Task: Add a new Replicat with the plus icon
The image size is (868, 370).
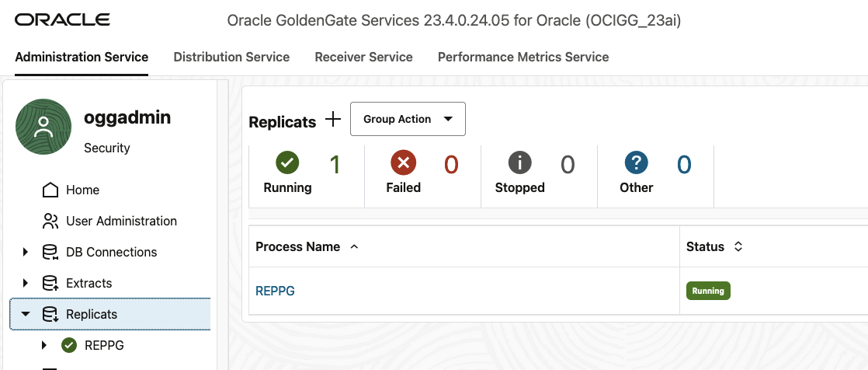Action: tap(333, 119)
